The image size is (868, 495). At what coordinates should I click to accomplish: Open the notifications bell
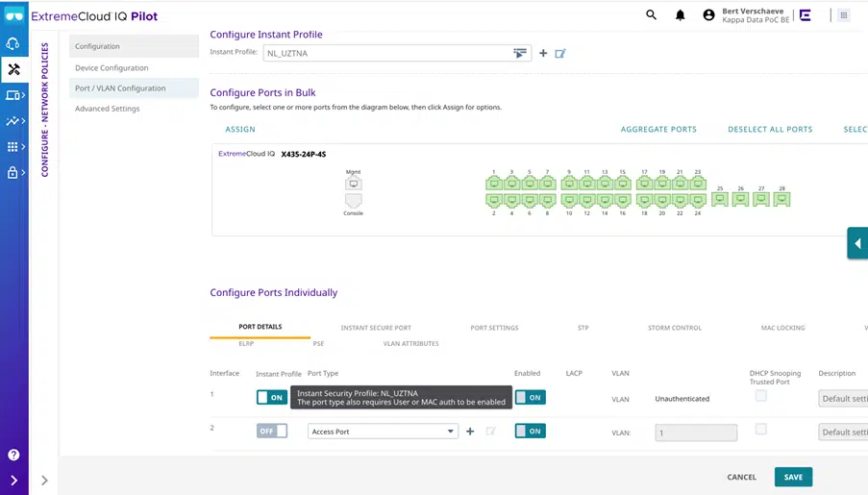(x=680, y=15)
